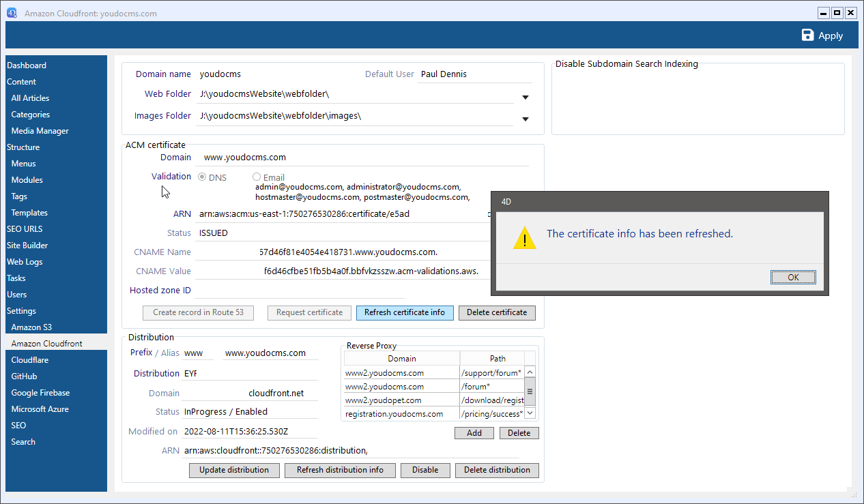Click the Hosted zone ID field

[299, 291]
